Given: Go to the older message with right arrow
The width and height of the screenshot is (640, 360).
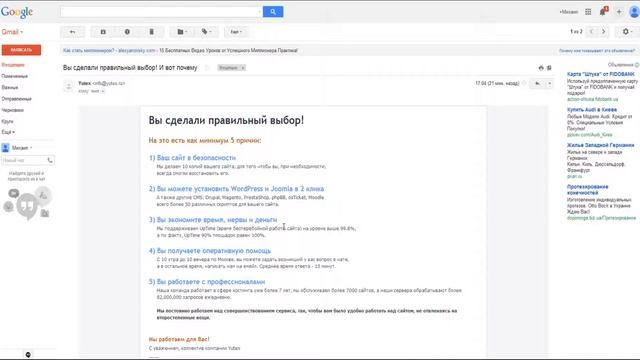Looking at the screenshot, I should pyautogui.click(x=604, y=32).
